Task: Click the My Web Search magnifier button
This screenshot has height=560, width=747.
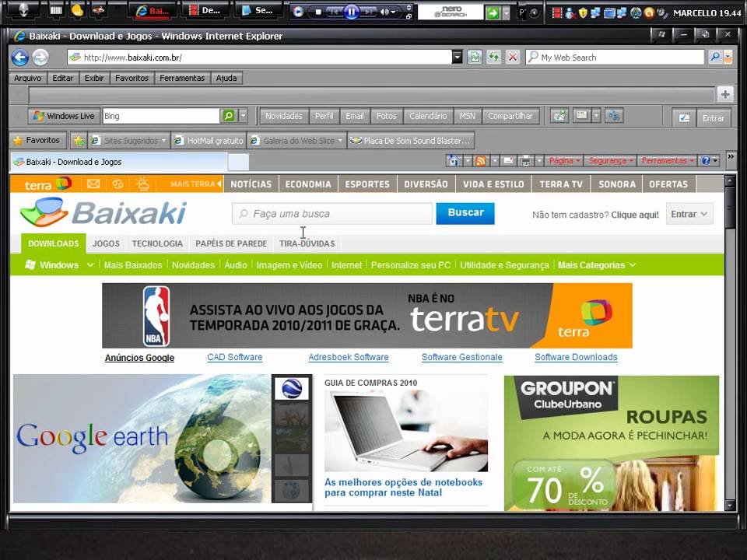Action: tap(714, 57)
